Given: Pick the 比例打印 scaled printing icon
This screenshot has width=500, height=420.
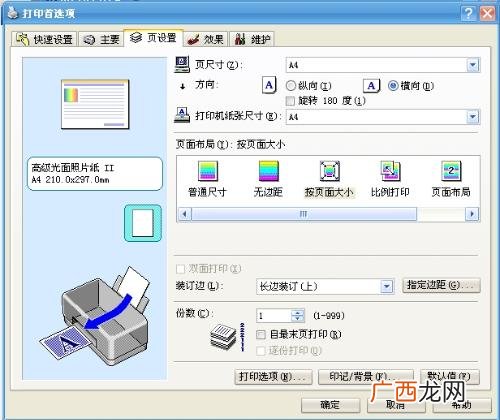Looking at the screenshot, I should click(x=390, y=171).
